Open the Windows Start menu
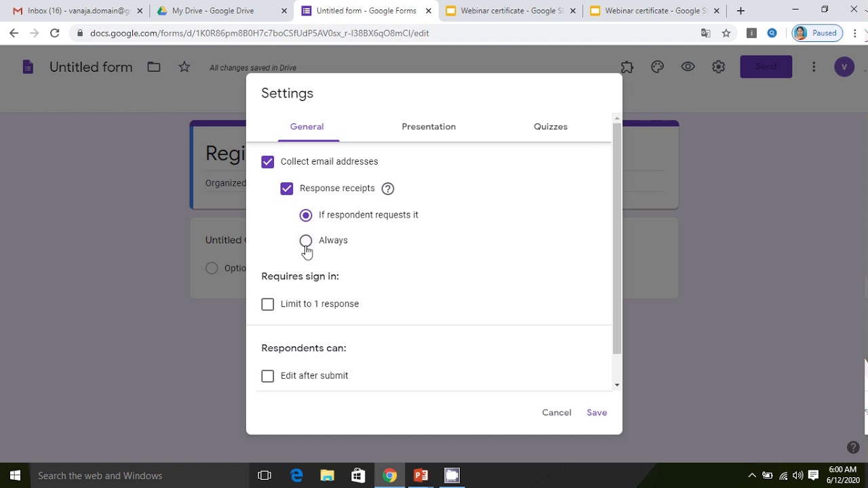The height and width of the screenshot is (488, 868). click(x=15, y=476)
